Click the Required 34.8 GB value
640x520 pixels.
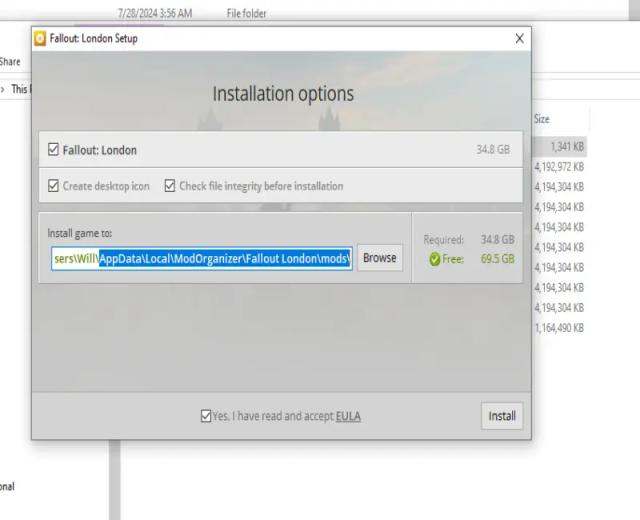click(x=497, y=239)
